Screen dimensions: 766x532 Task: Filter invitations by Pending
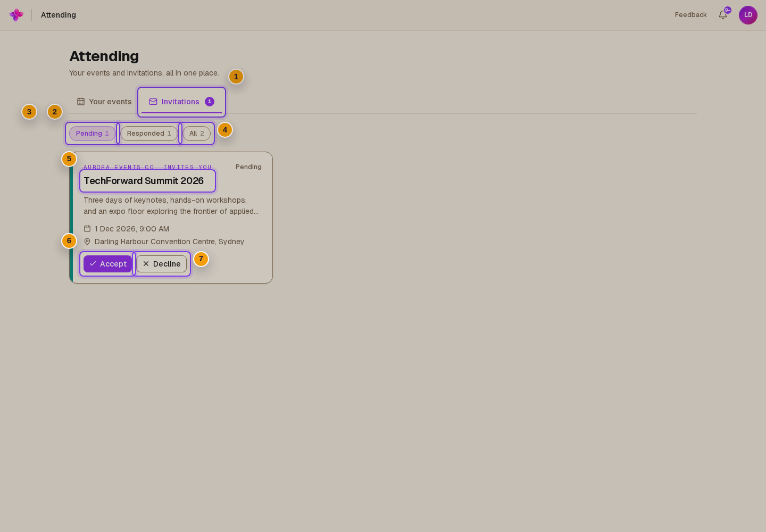[x=92, y=134]
